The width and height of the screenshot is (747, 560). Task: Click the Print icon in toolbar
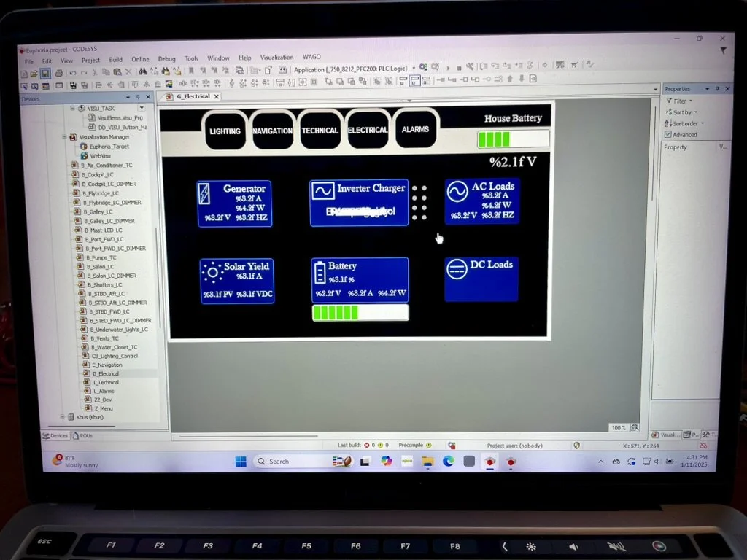58,73
